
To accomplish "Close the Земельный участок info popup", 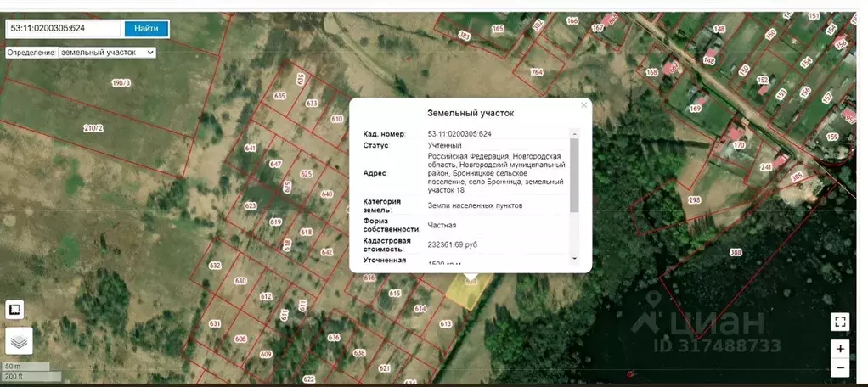I will [x=583, y=105].
